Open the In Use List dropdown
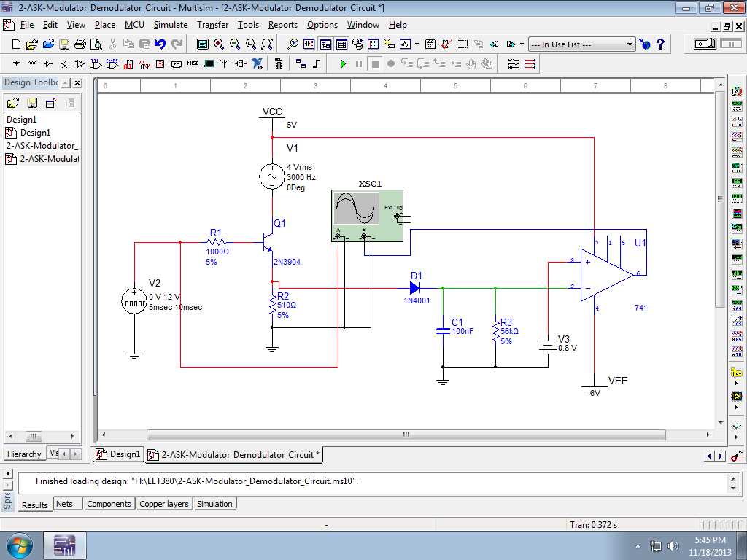Screen dimensions: 747x560 click(x=630, y=44)
